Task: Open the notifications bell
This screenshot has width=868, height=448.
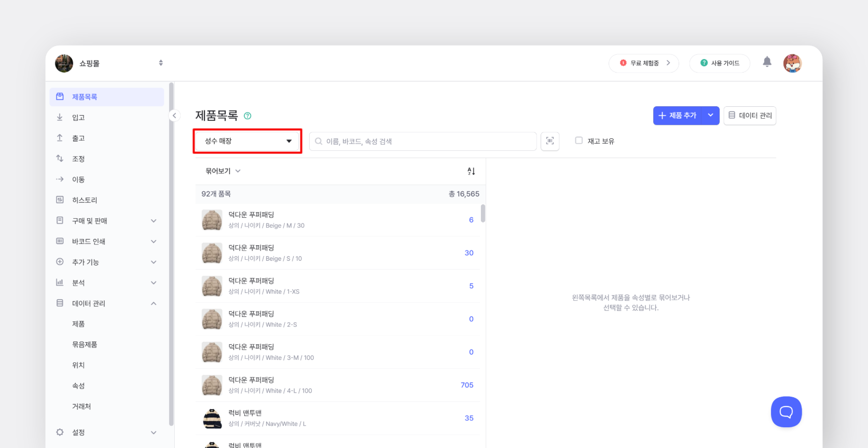Action: pyautogui.click(x=767, y=62)
